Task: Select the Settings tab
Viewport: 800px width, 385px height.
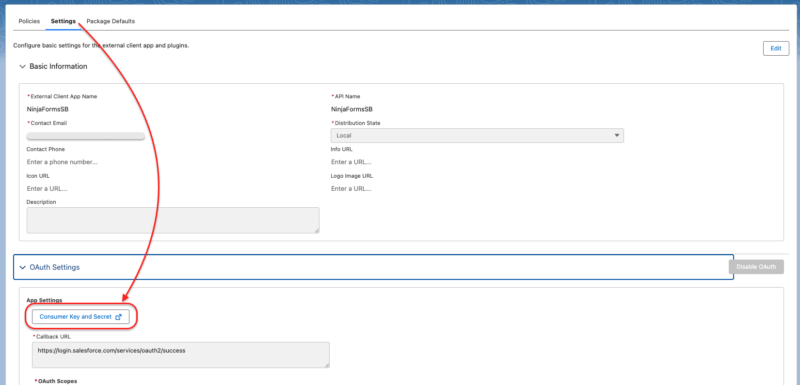Action: click(63, 21)
